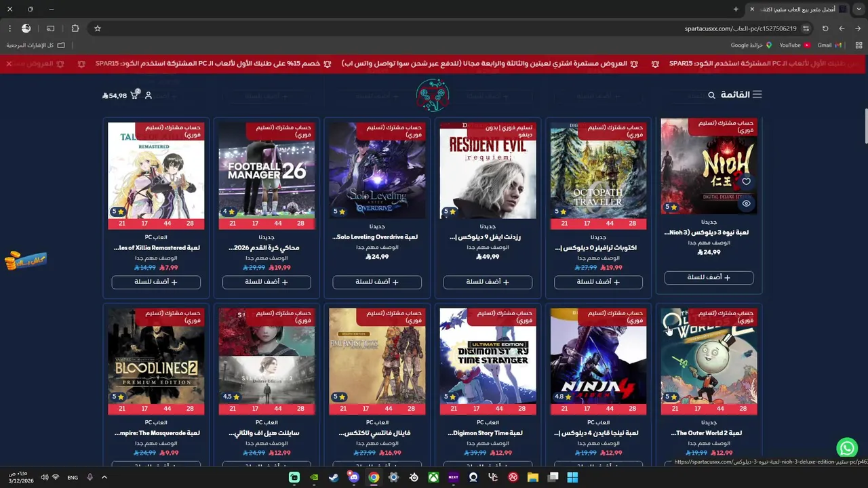Open the Gmail bookmark

coord(829,45)
